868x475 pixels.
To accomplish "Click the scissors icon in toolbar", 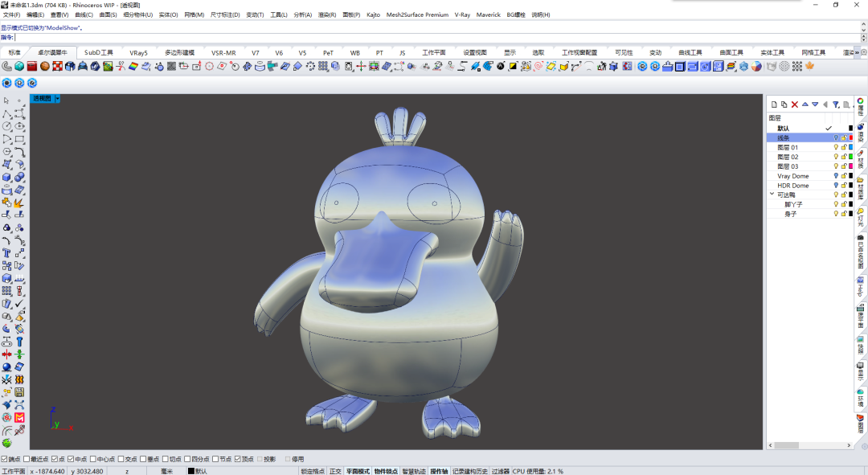I will pyautogui.click(x=120, y=67).
